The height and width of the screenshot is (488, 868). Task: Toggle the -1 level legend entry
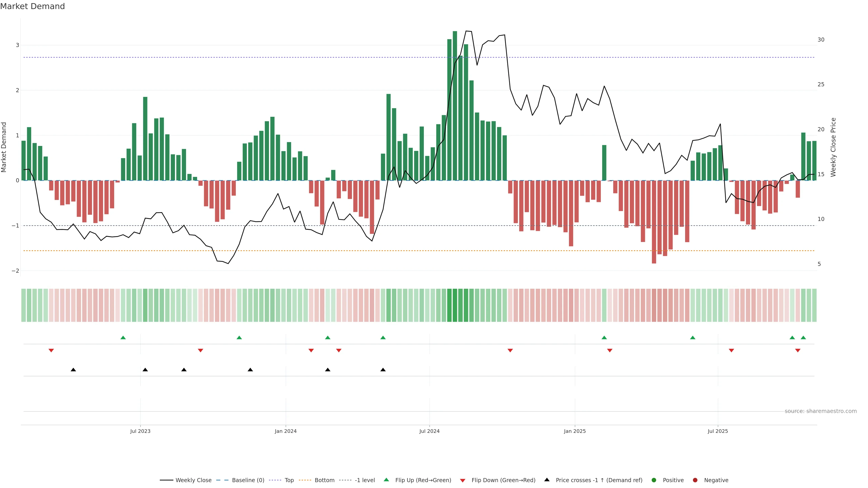pos(365,480)
